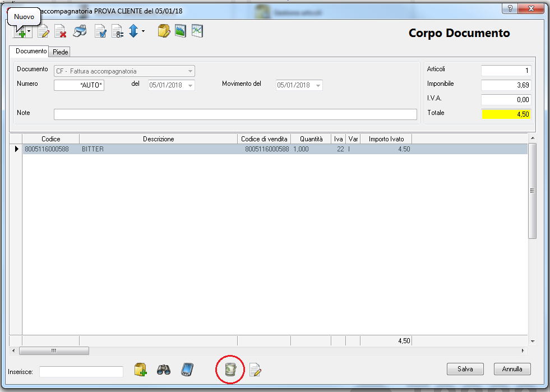Click the circled bucket icon
The image size is (550, 392).
point(230,370)
